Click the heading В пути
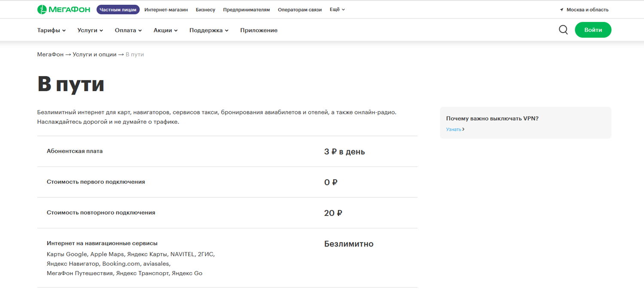This screenshot has height=292, width=644. tap(71, 84)
